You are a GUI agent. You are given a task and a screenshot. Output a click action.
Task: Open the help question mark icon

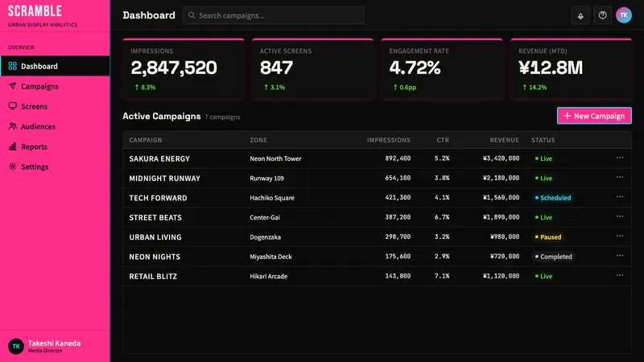pos(602,15)
